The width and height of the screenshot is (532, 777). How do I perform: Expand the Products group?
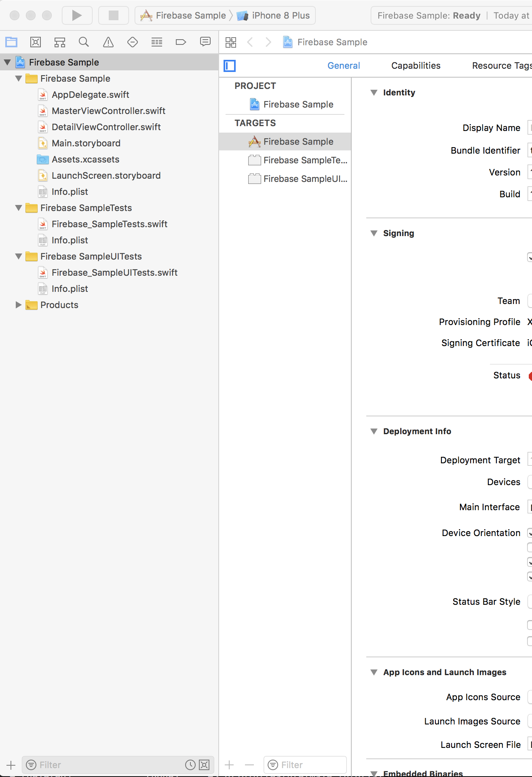pyautogui.click(x=19, y=305)
